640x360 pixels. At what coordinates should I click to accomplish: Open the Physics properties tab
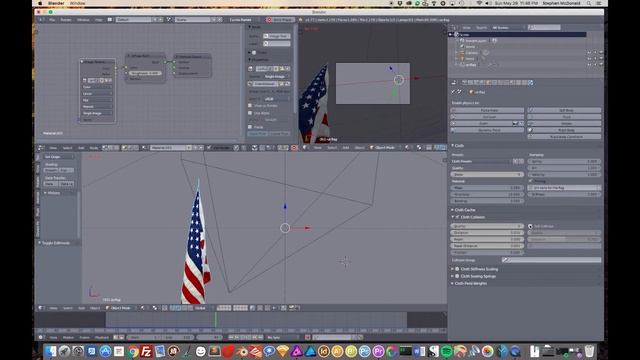point(530,82)
